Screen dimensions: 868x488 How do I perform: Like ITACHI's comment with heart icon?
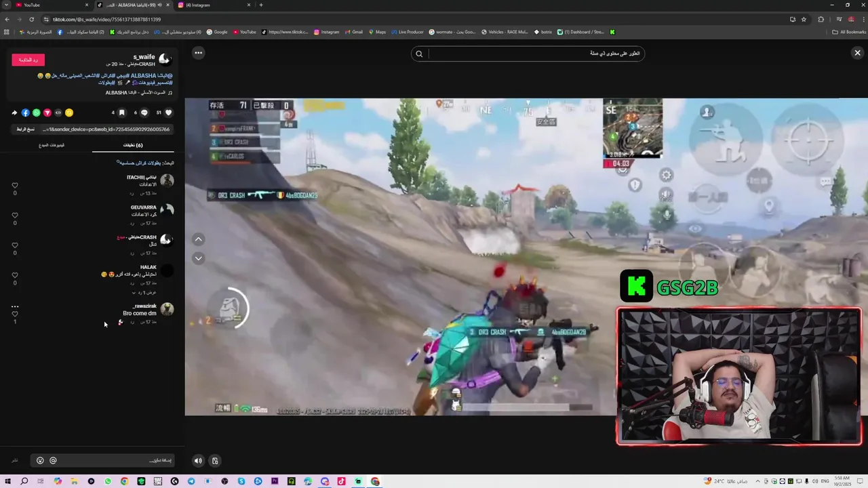coord(15,185)
